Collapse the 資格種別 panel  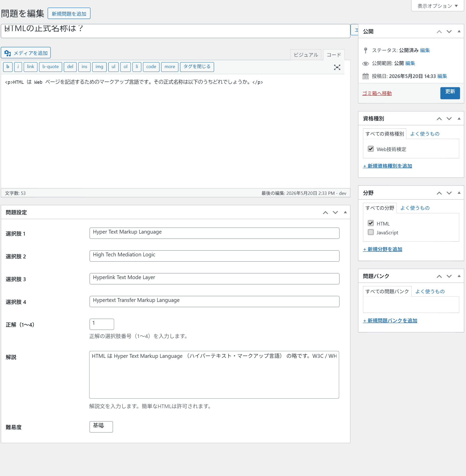pos(459,118)
